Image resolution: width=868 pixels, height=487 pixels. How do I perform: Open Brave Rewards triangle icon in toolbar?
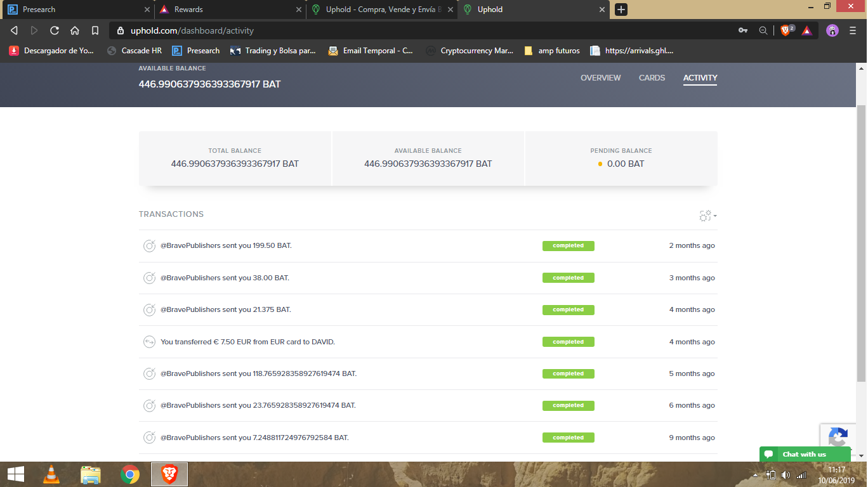point(807,30)
